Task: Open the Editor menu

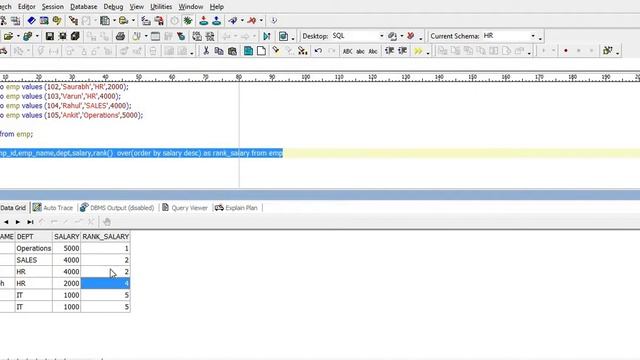Action: coord(27,7)
